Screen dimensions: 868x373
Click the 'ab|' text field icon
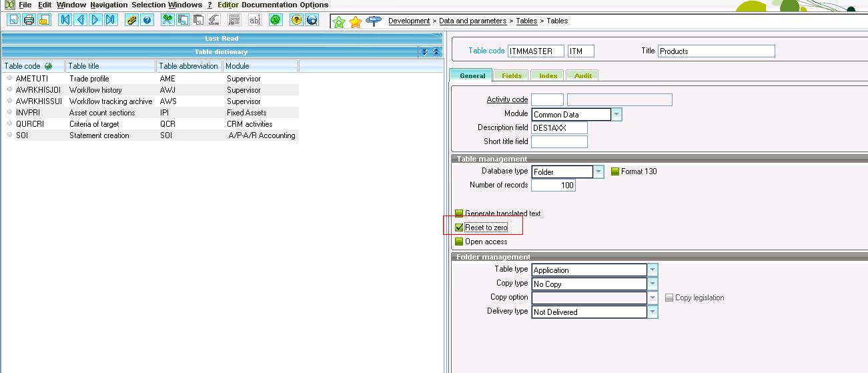point(254,20)
